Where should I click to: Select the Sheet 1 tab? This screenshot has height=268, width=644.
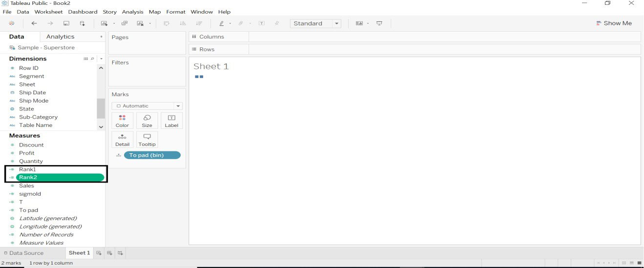click(79, 253)
